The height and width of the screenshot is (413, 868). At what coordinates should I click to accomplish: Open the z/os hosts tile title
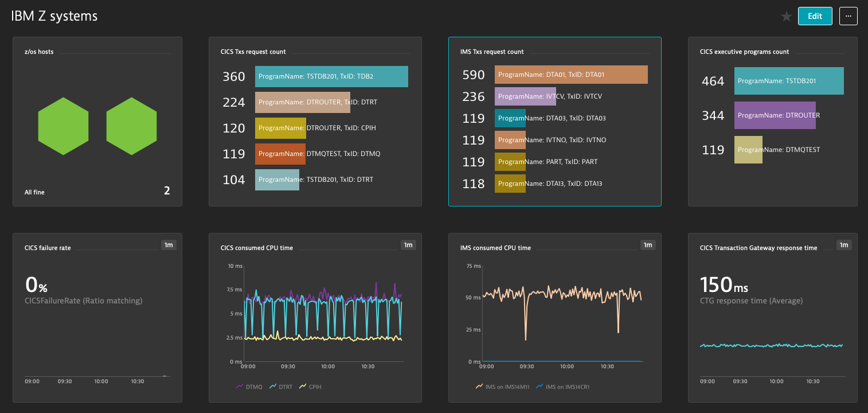point(39,52)
